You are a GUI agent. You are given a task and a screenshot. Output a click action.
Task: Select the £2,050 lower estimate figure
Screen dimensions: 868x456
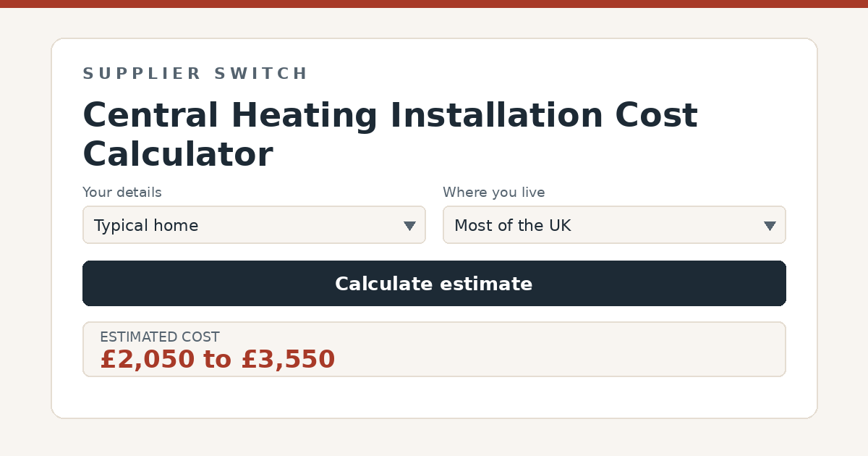tap(148, 360)
